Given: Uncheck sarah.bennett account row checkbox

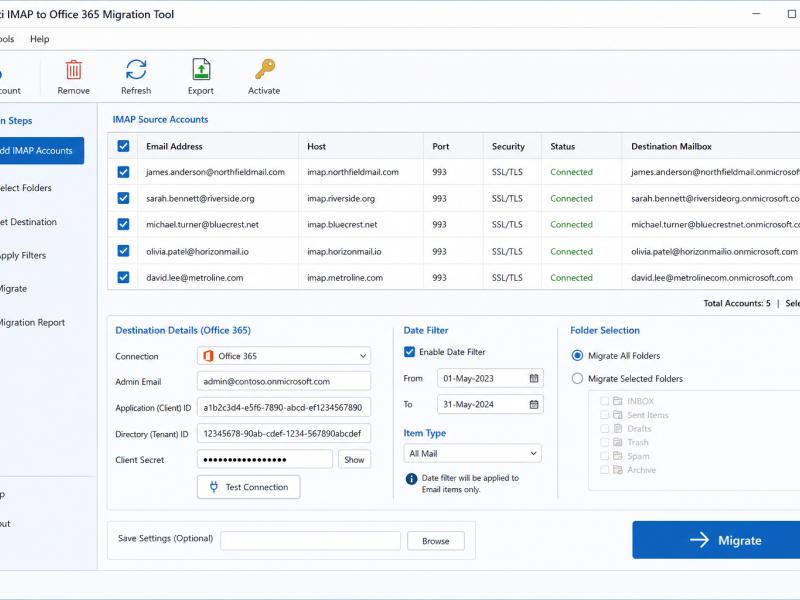Looking at the screenshot, I should tap(123, 198).
